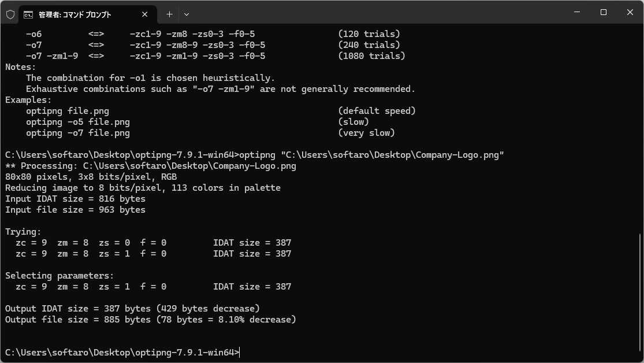The image size is (644, 363).
Task: Select the 管理者: コマンド プロンプト tab
Action: (x=82, y=14)
